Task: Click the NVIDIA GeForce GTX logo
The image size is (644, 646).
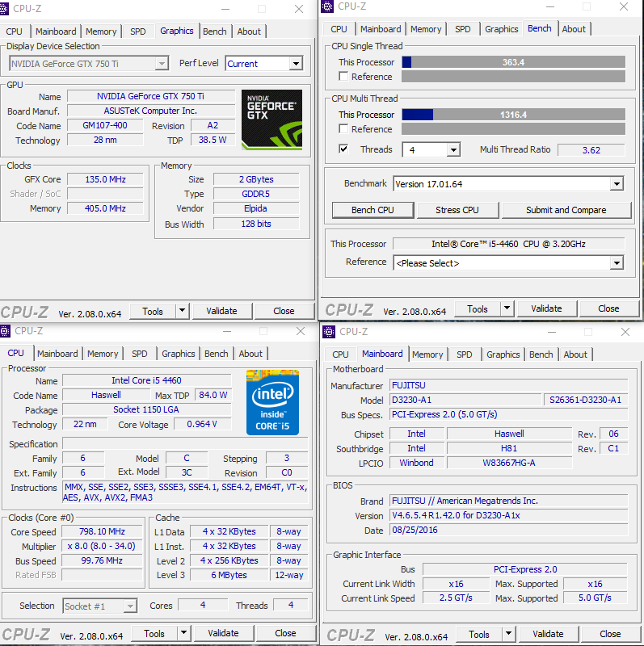Action: 271,120
